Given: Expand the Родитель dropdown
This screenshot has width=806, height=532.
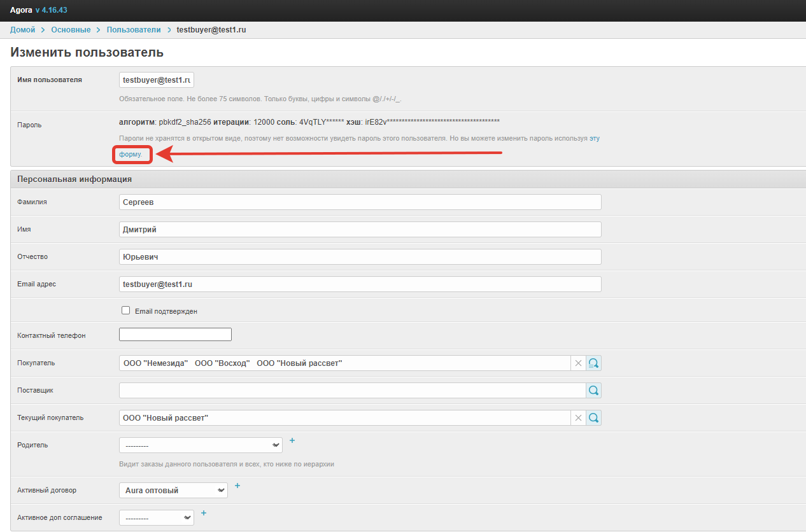Looking at the screenshot, I should click(201, 445).
